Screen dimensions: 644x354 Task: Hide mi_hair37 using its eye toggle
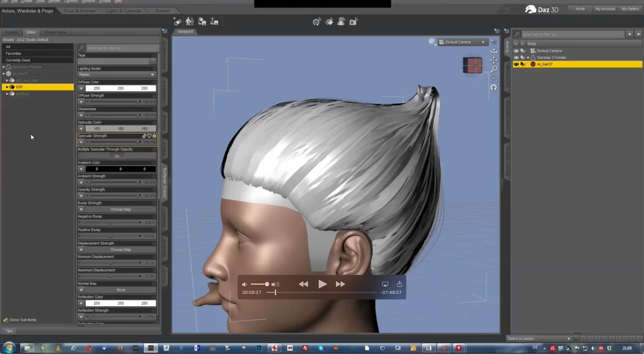tap(516, 64)
